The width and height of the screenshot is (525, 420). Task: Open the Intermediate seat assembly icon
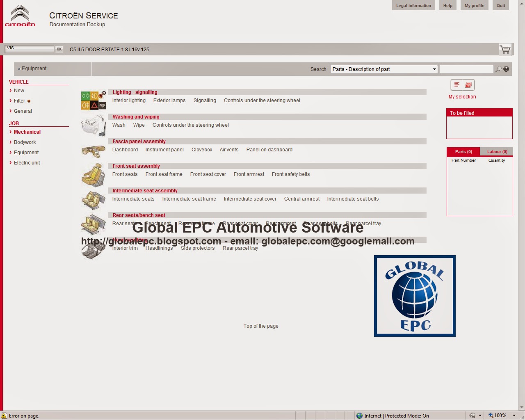tap(94, 200)
